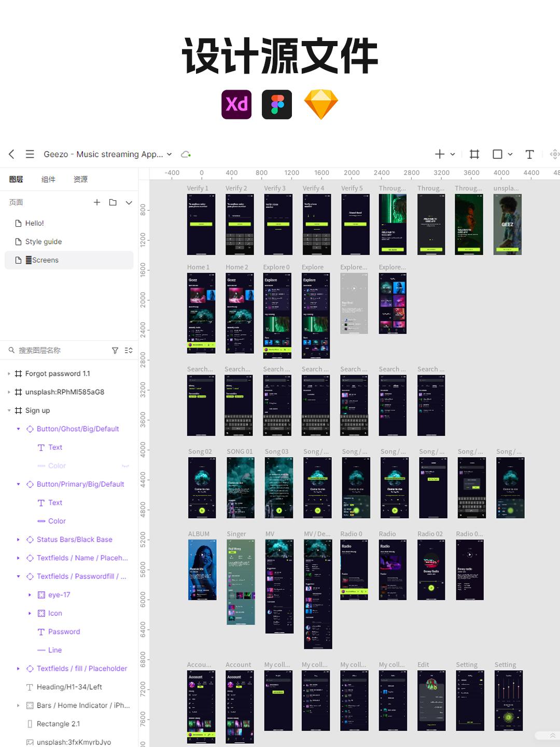Toggle visibility of hidden Color layer

[125, 466]
